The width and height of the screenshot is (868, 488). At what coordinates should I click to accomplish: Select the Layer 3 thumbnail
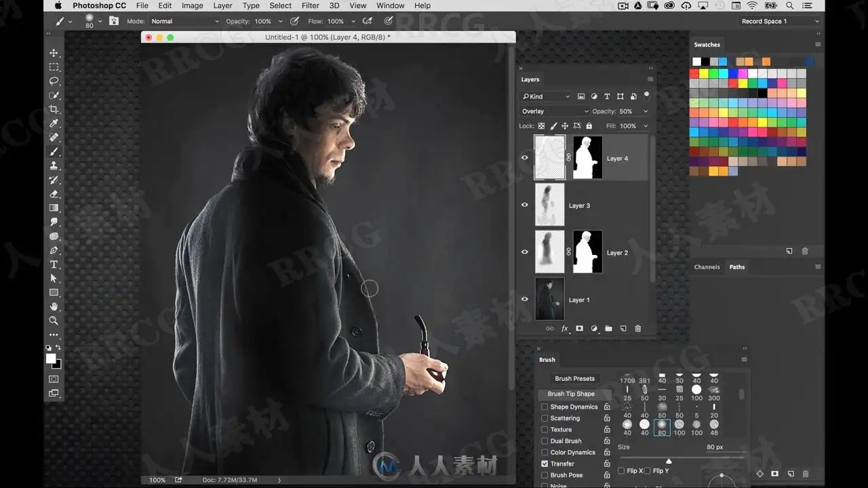pyautogui.click(x=549, y=205)
